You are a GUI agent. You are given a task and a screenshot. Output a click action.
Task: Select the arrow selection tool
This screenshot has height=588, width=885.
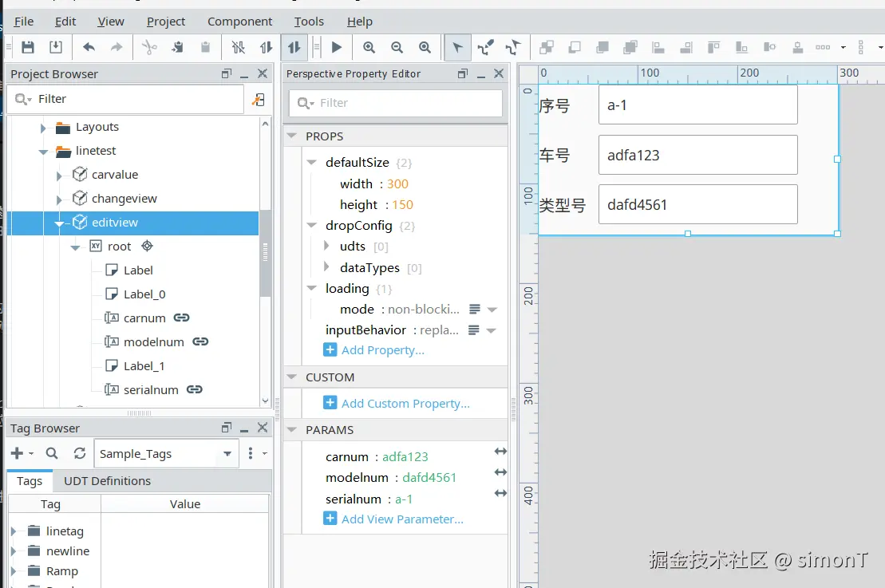coord(457,47)
